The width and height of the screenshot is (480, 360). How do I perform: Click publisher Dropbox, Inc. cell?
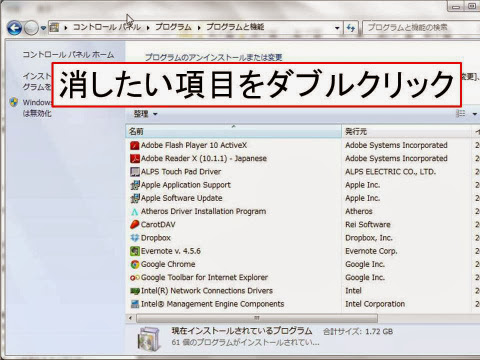tap(369, 238)
